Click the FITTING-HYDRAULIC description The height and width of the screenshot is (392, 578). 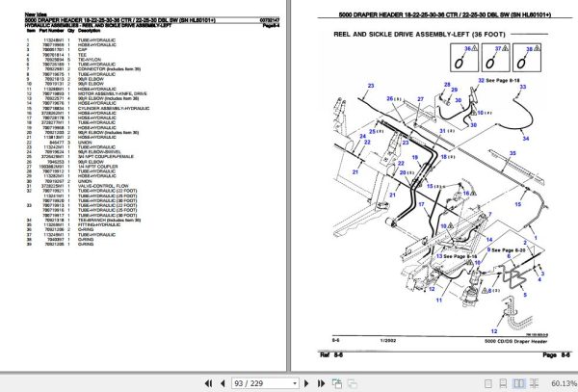(99, 224)
